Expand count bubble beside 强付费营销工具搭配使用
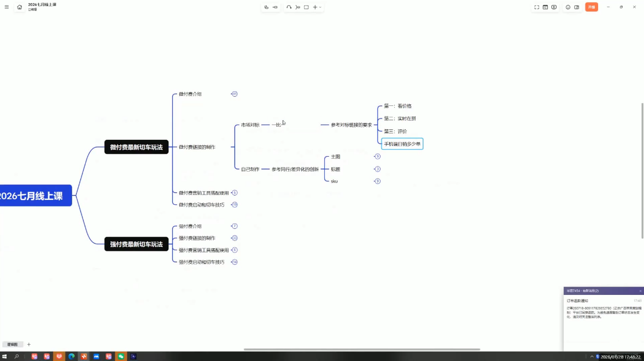 pyautogui.click(x=235, y=250)
